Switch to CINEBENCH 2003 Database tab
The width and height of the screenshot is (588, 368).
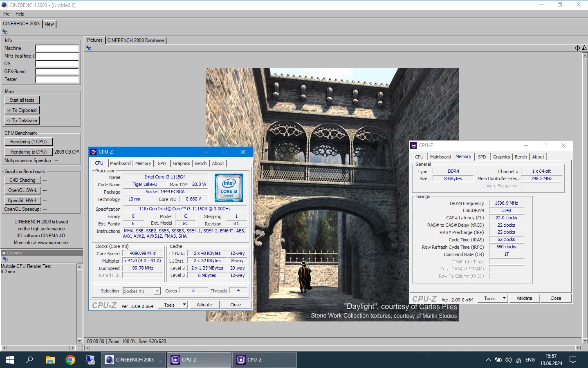pyautogui.click(x=135, y=40)
